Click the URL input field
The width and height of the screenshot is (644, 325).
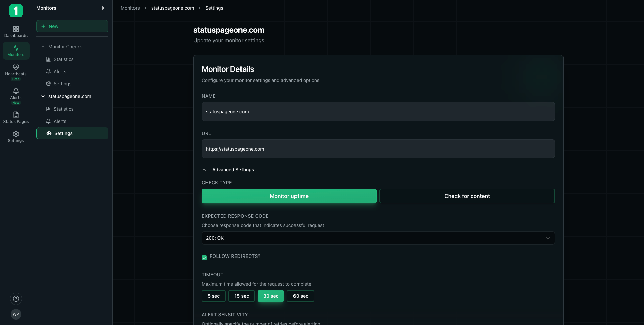tap(378, 149)
